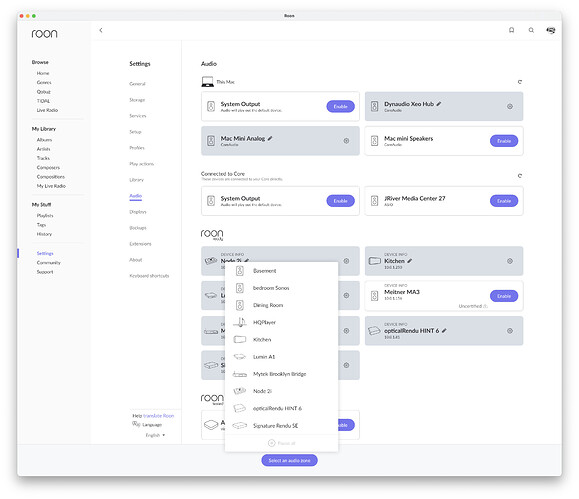Select HQPlayer zone
579x499 pixels.
281,322
